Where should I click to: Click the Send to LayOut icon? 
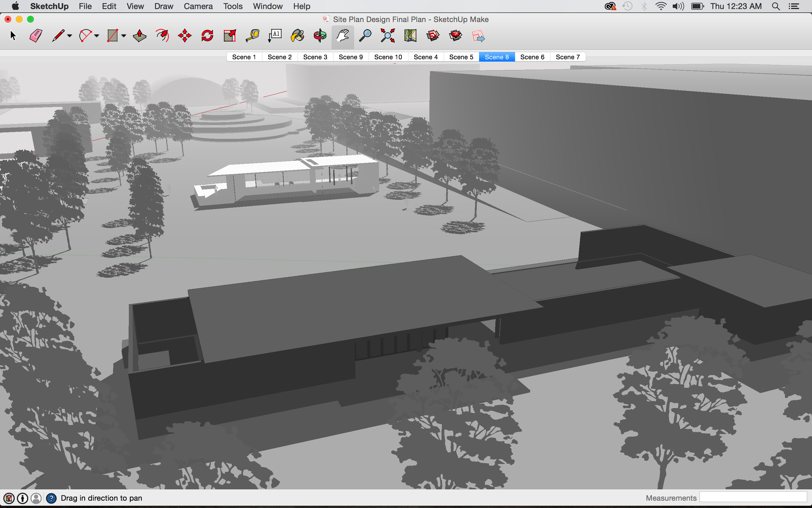point(478,36)
